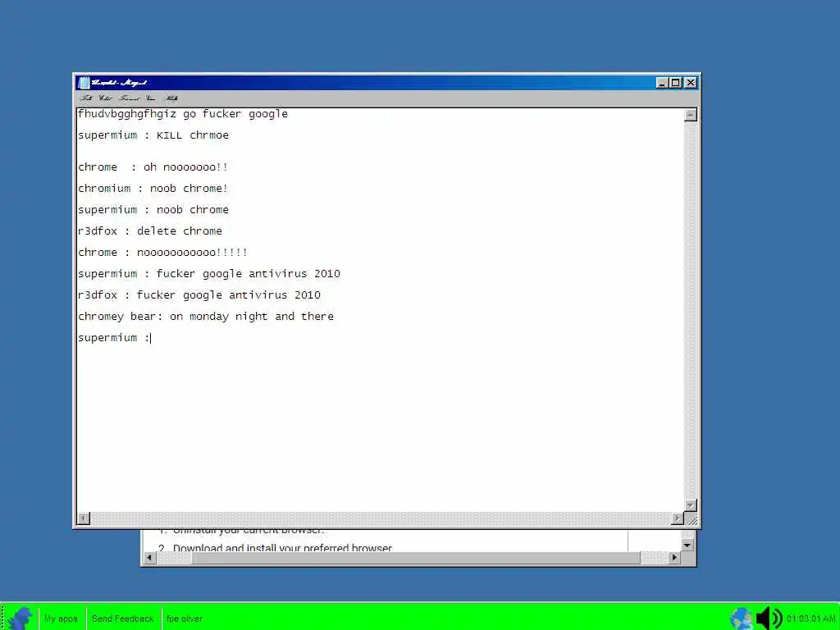Click the globe network tray icon
Image resolution: width=840 pixels, height=630 pixels.
point(742,619)
